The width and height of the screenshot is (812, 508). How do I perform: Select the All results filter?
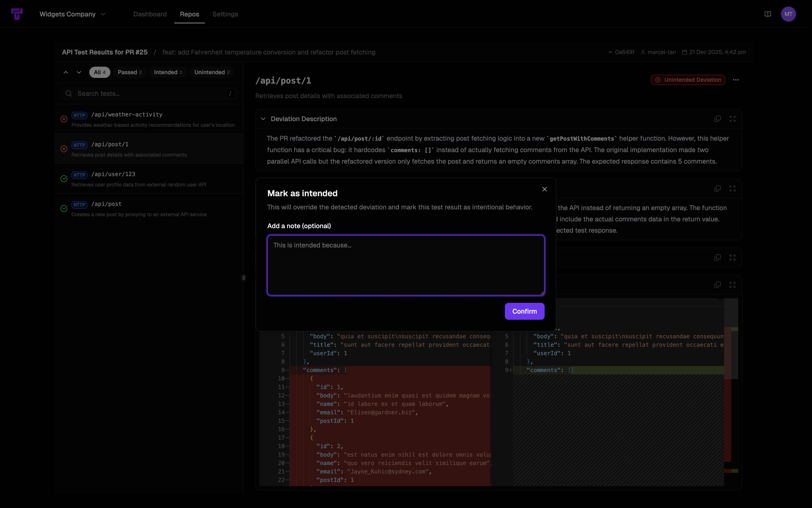[100, 72]
